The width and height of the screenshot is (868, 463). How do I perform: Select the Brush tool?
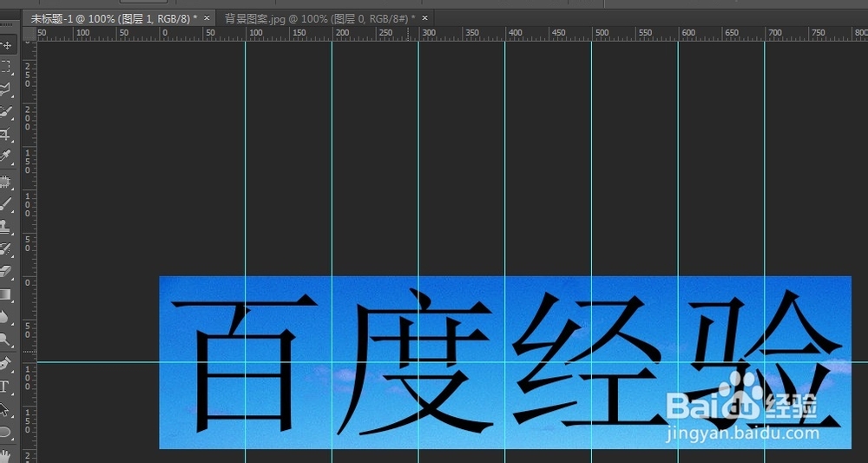click(x=5, y=204)
